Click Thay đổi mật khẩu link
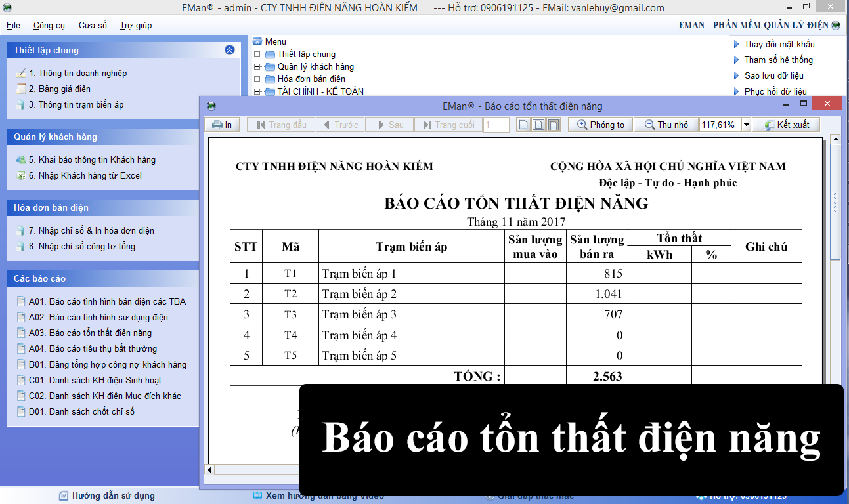849x504 pixels. (x=779, y=44)
